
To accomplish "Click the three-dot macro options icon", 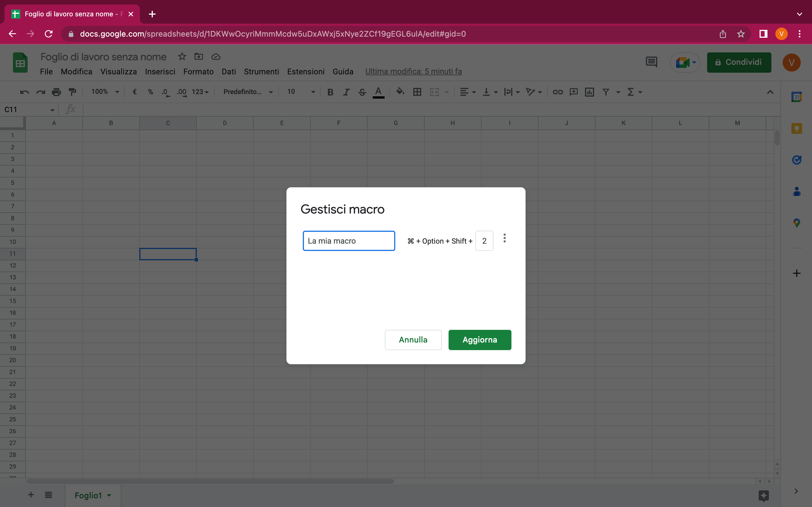I will [x=504, y=238].
